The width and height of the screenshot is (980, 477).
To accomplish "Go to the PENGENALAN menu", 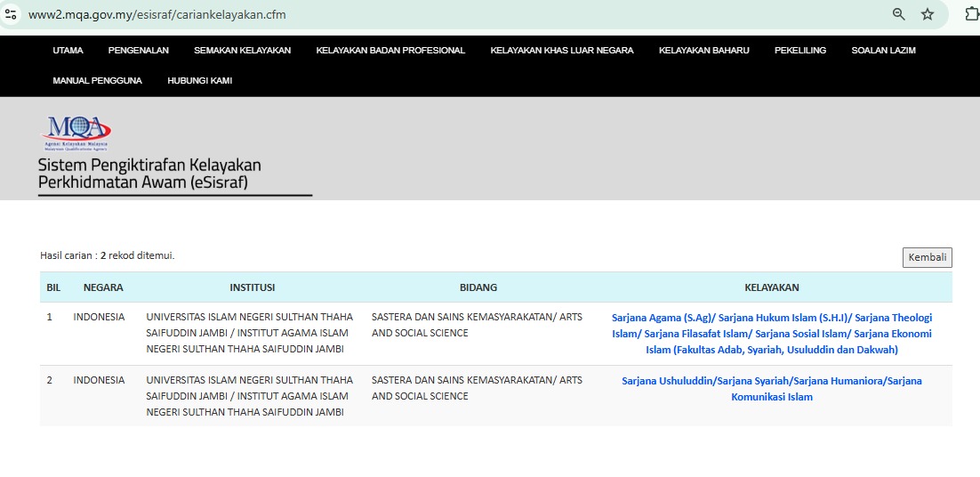I will pos(138,51).
